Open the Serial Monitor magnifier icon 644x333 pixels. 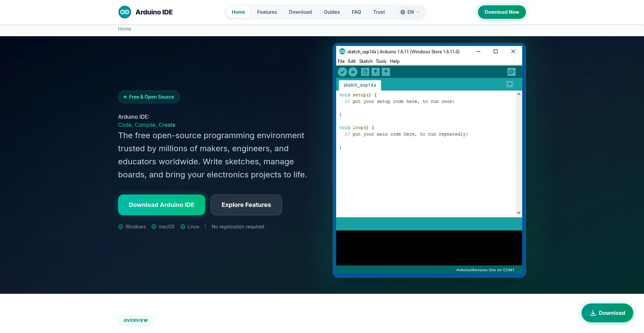(511, 72)
